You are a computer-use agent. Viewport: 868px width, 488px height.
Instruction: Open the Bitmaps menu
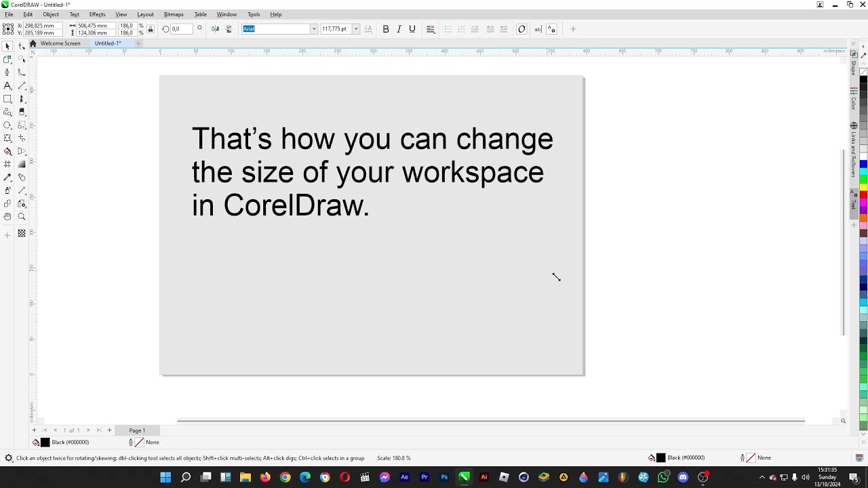(x=174, y=14)
